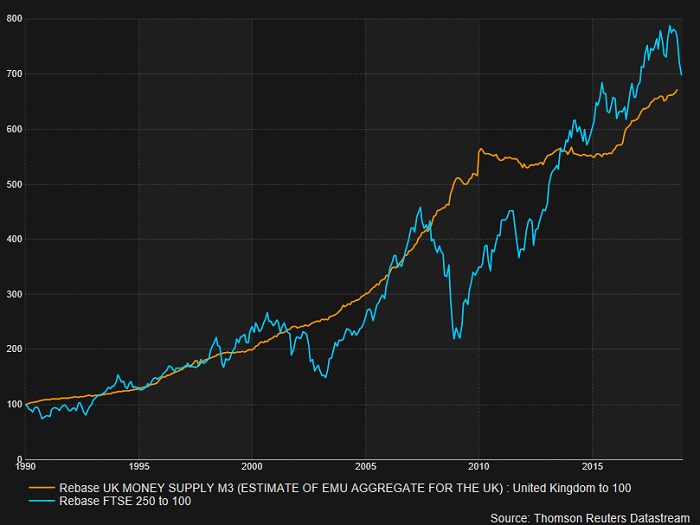Click the 700 y-axis label
Image resolution: width=700 pixels, height=525 pixels.
point(14,74)
